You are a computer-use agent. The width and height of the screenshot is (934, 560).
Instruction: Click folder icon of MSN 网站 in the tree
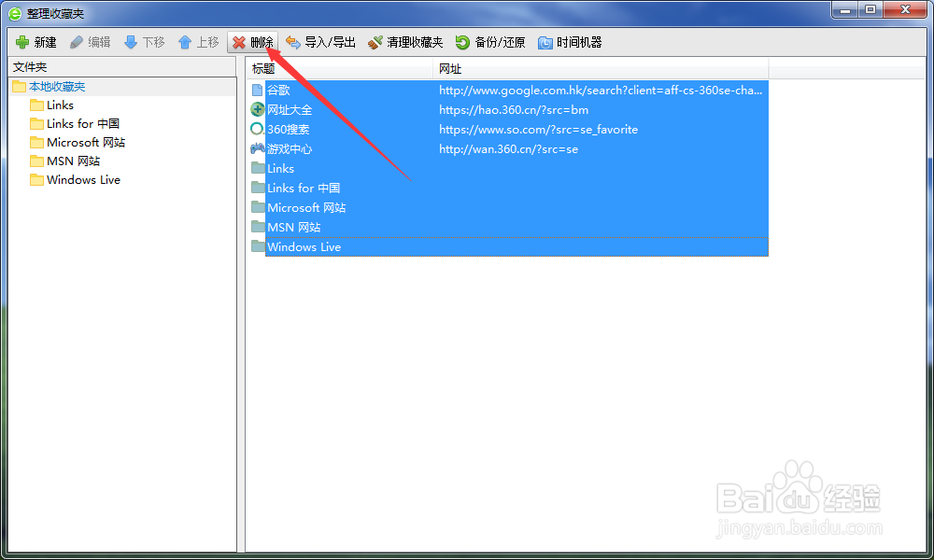[37, 161]
